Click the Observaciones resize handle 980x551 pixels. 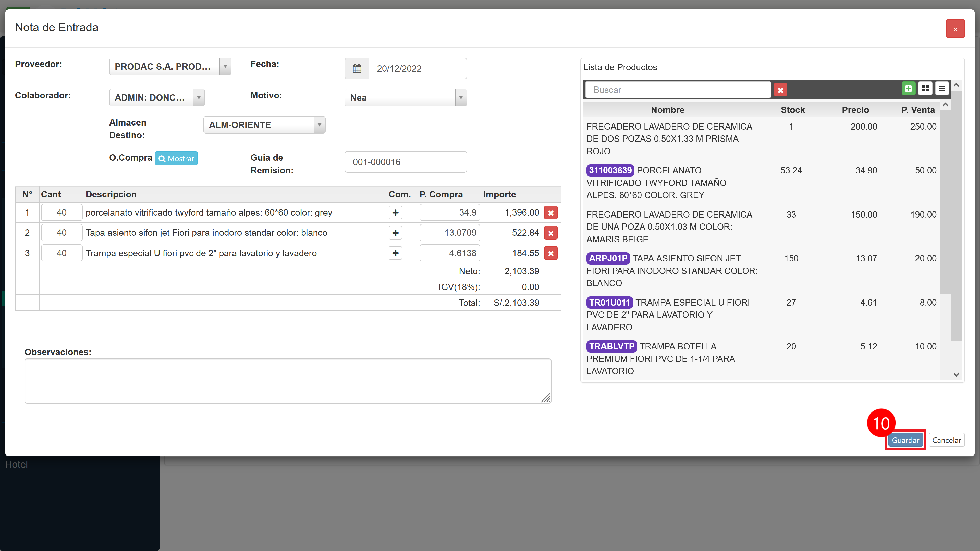pyautogui.click(x=546, y=398)
